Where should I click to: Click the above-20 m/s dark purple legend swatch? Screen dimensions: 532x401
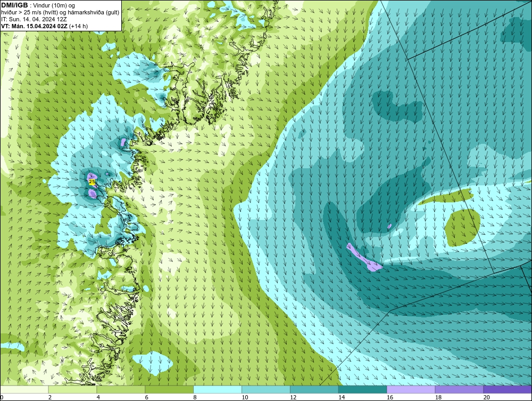click(x=508, y=389)
